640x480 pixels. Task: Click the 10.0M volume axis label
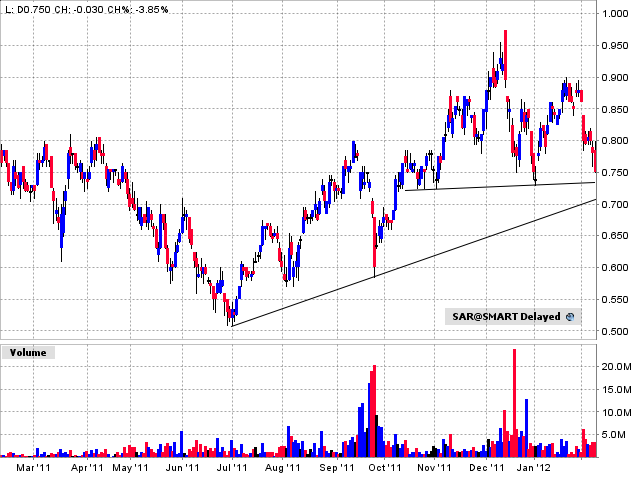[616, 413]
